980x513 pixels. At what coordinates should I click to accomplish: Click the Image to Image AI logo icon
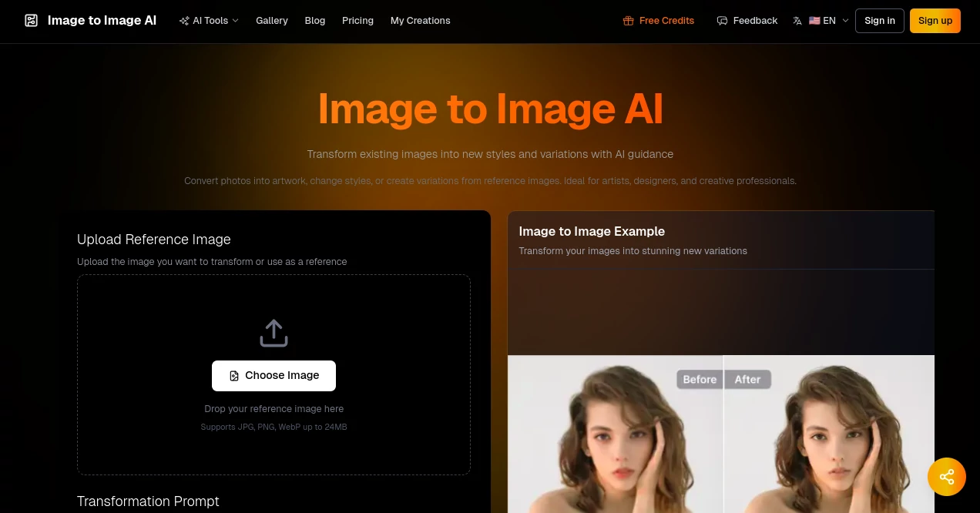31,21
